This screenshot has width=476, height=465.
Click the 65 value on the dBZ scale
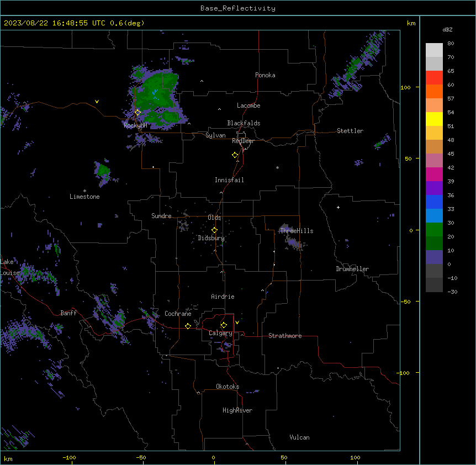(x=451, y=71)
